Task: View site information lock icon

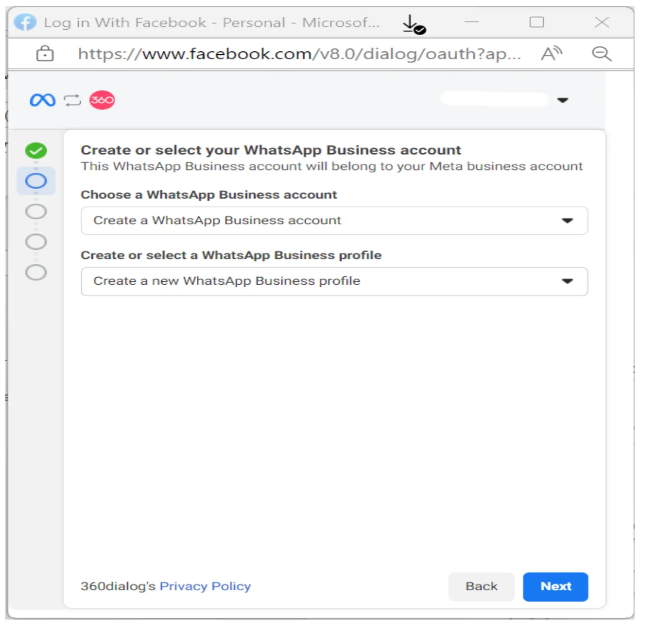Action: point(45,53)
